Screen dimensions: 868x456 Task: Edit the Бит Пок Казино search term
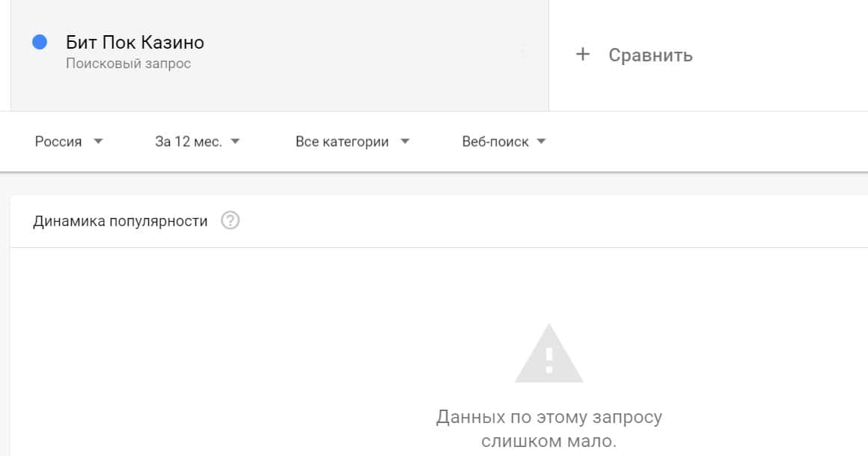click(135, 43)
